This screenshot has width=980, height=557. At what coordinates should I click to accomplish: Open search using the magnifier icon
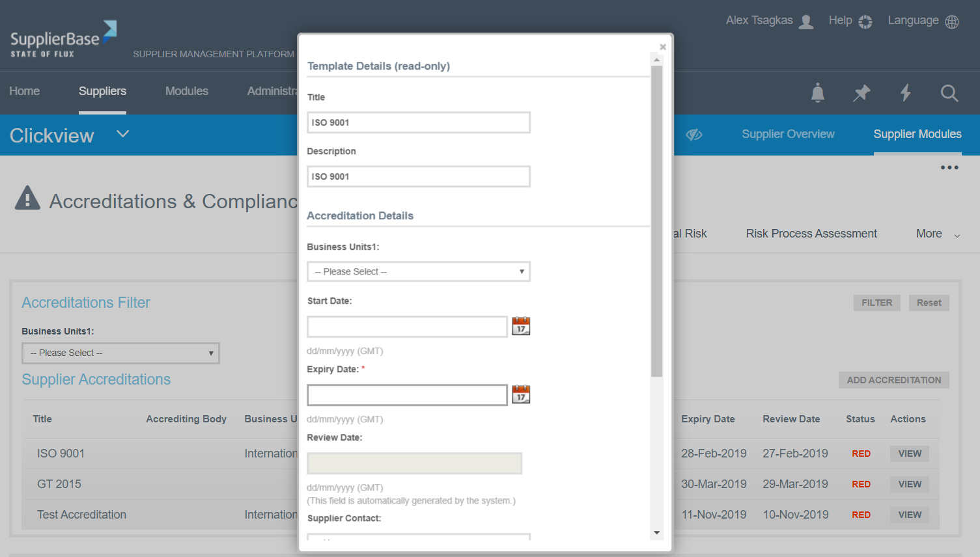949,93
